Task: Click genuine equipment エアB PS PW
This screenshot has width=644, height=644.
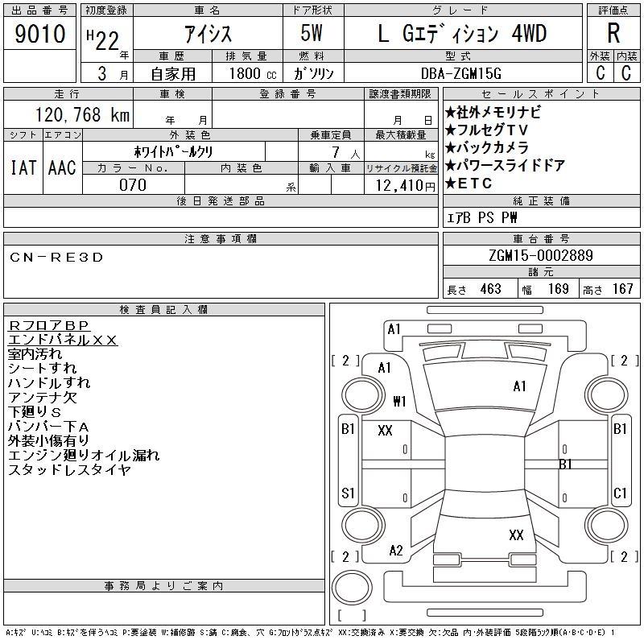Action: click(x=481, y=217)
